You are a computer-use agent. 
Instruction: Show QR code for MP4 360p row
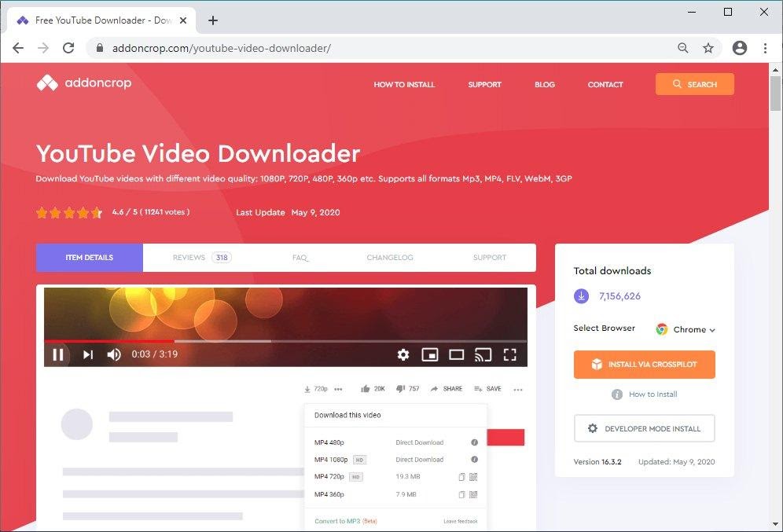point(473,494)
